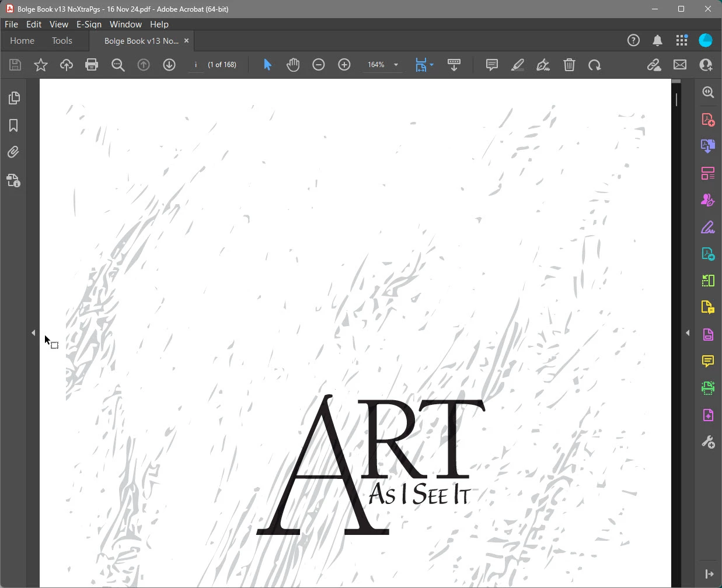Open Help menu
Viewport: 722px width, 588px height.
159,24
